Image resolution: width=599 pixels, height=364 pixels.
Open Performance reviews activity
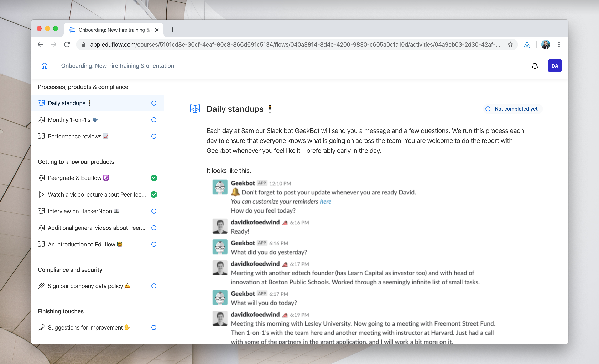pyautogui.click(x=97, y=136)
